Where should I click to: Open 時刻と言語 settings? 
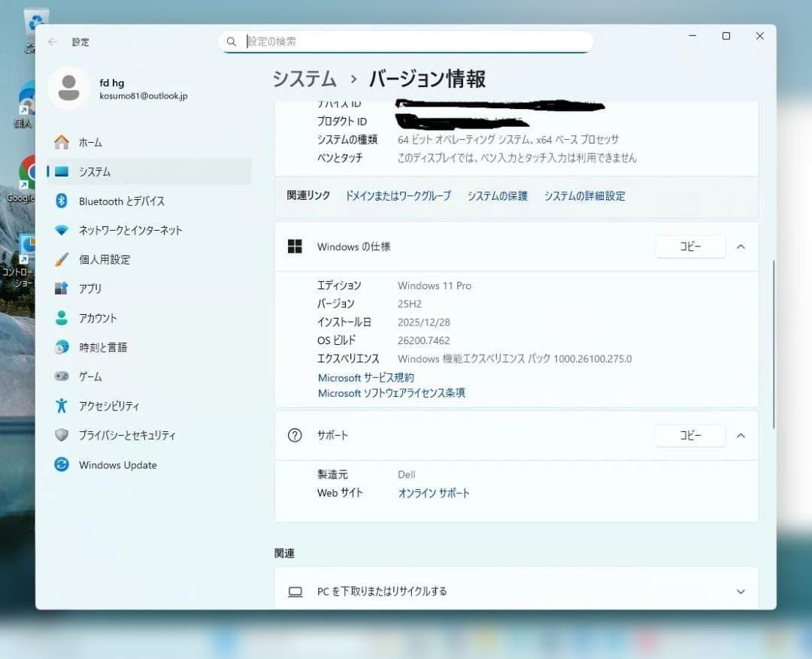(104, 346)
